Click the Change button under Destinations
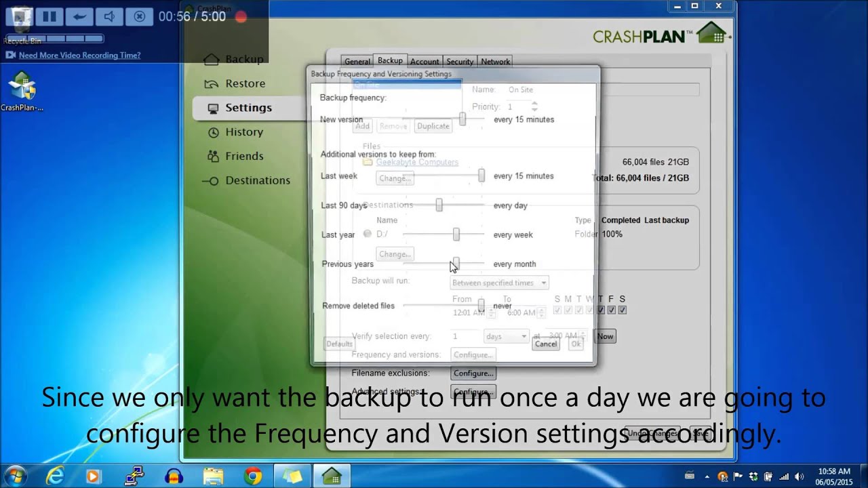This screenshot has height=488, width=868. click(x=395, y=254)
